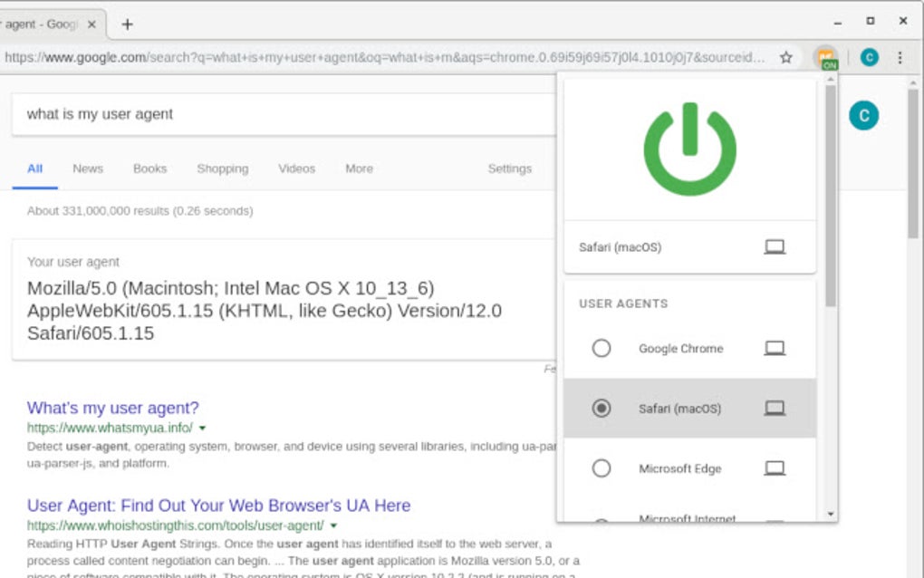
Task: Click the profile avatar circle in the toolbar
Action: pos(868,57)
